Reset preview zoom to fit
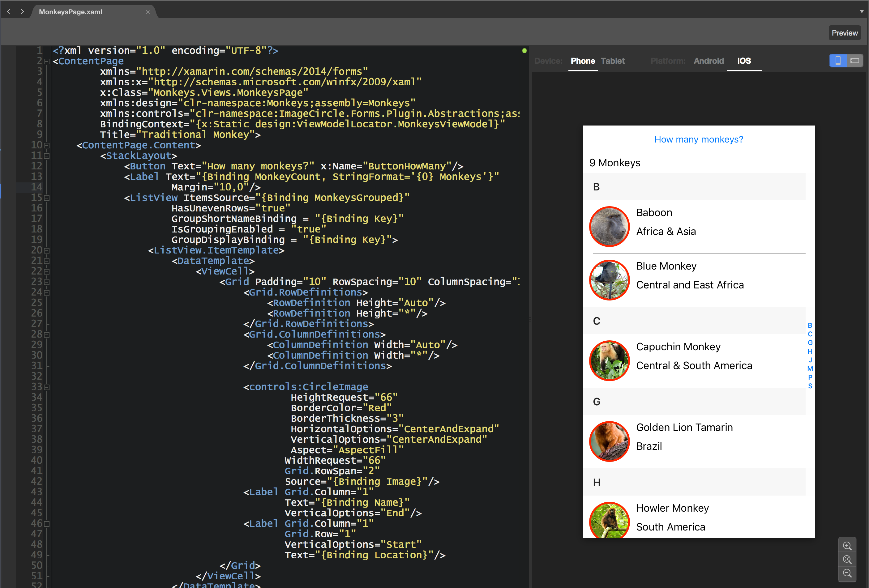Viewport: 869px width, 588px height. click(x=847, y=560)
